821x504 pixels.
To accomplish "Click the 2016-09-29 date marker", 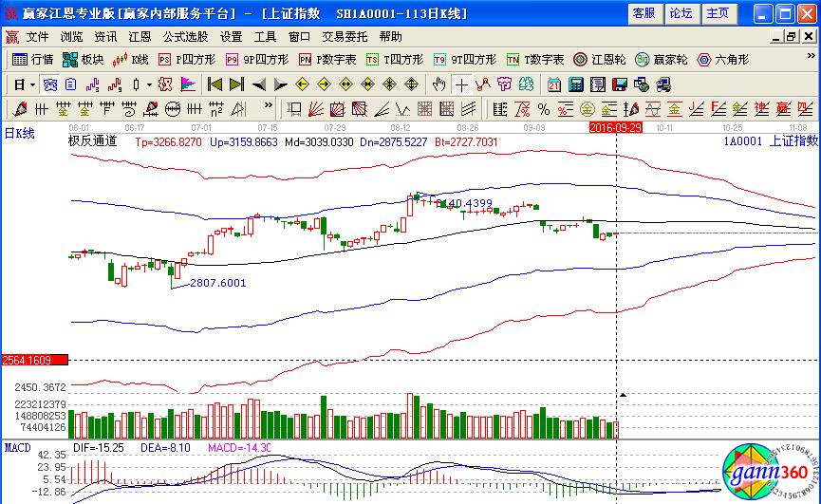I will coord(615,126).
